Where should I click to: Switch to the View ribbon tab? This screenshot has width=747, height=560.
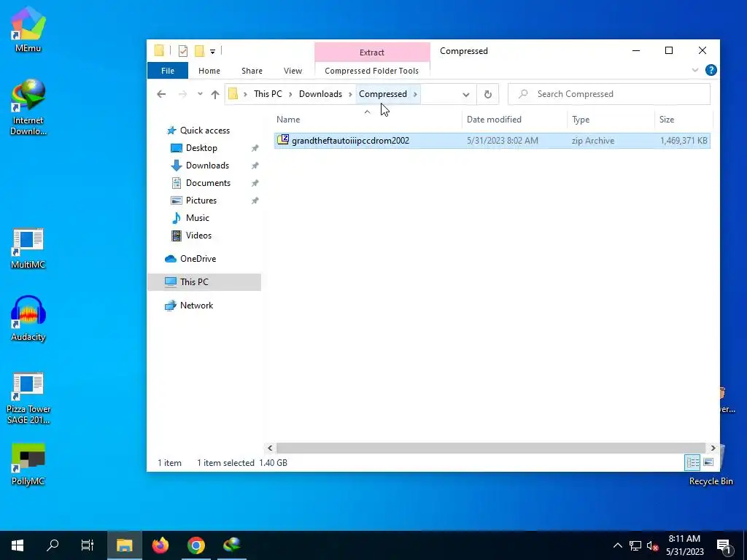click(x=293, y=71)
